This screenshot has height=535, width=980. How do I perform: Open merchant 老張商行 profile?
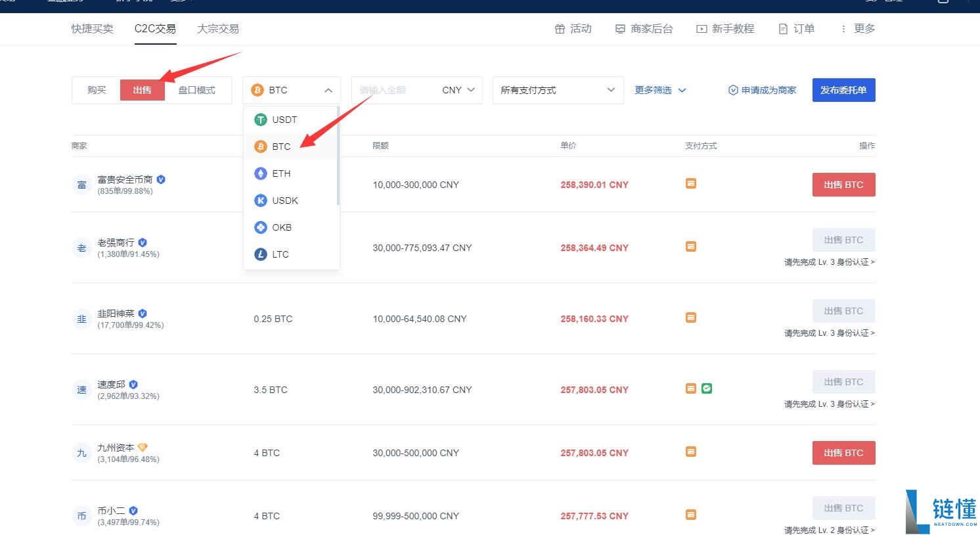click(x=116, y=243)
